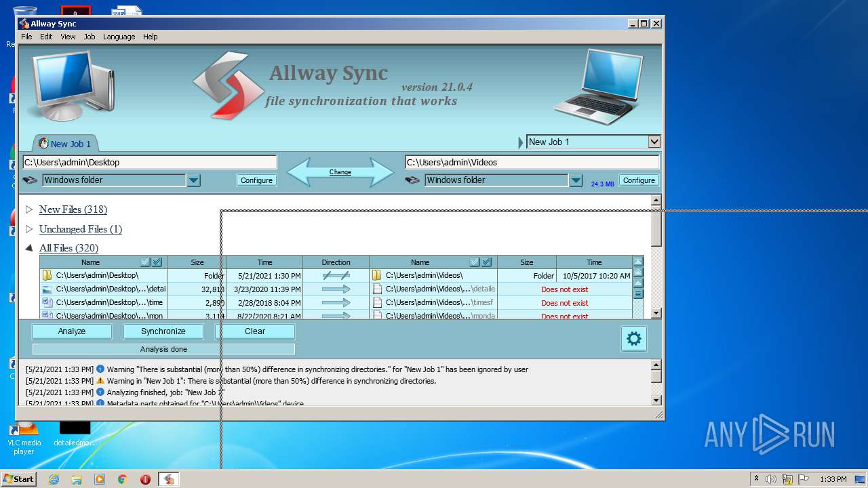The image size is (868, 488).
Task: Click the second small button right of table
Action: coord(637,272)
